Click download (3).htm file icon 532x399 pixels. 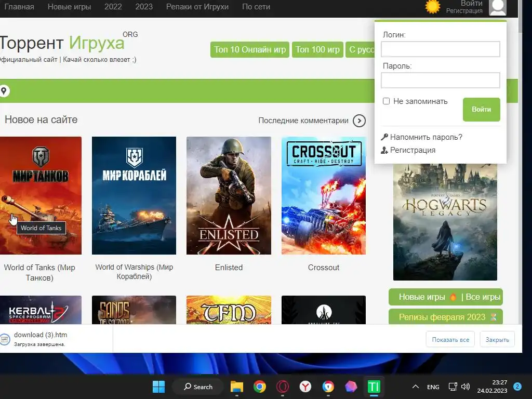pyautogui.click(x=5, y=339)
